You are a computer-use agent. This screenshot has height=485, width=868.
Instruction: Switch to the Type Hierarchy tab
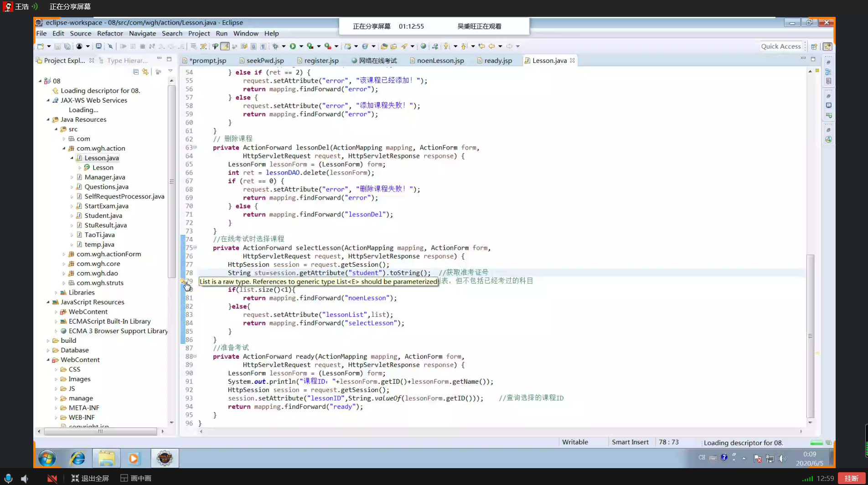pyautogui.click(x=124, y=60)
